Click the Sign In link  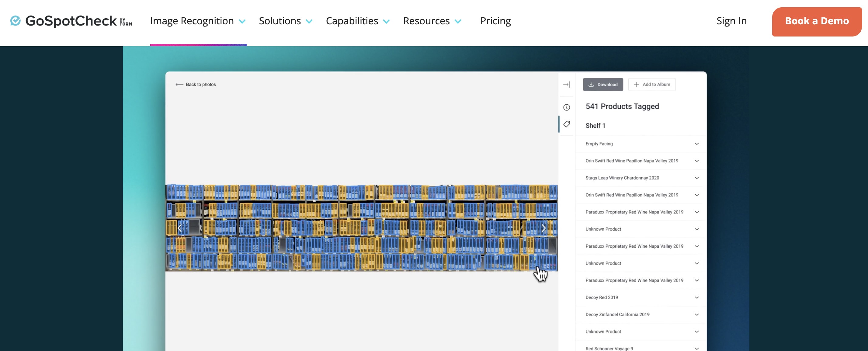click(731, 21)
